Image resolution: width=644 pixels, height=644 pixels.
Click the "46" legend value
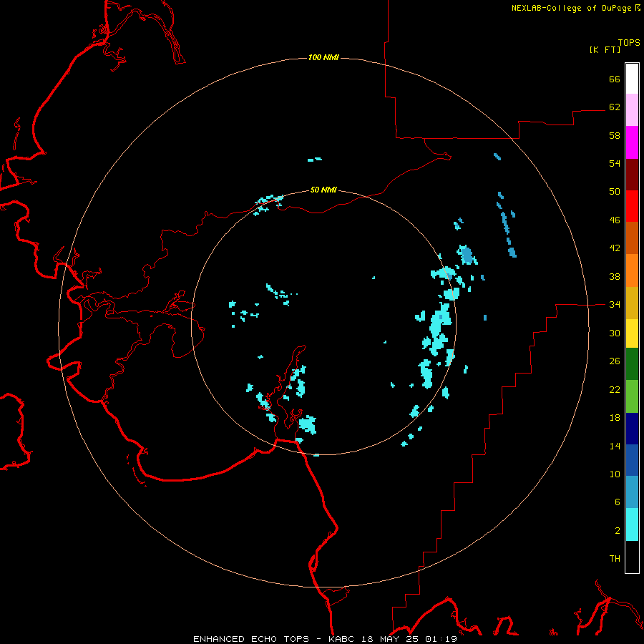615,220
